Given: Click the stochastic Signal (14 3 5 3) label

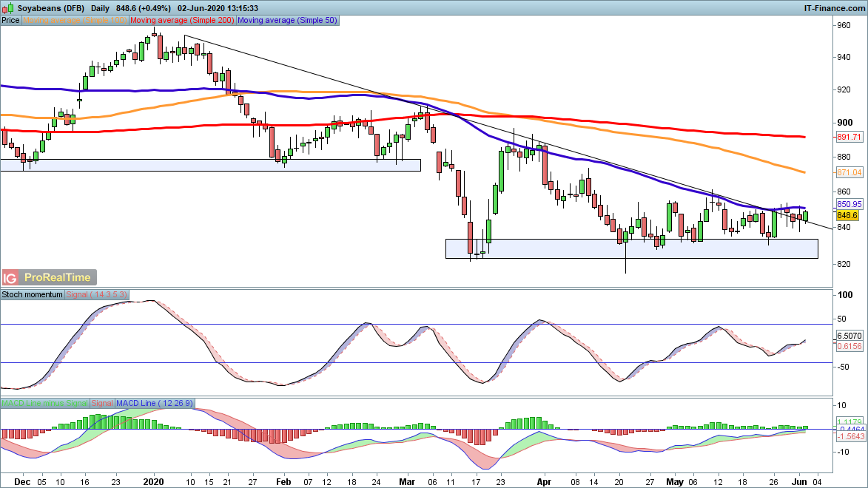Looking at the screenshot, I should pyautogui.click(x=98, y=294).
